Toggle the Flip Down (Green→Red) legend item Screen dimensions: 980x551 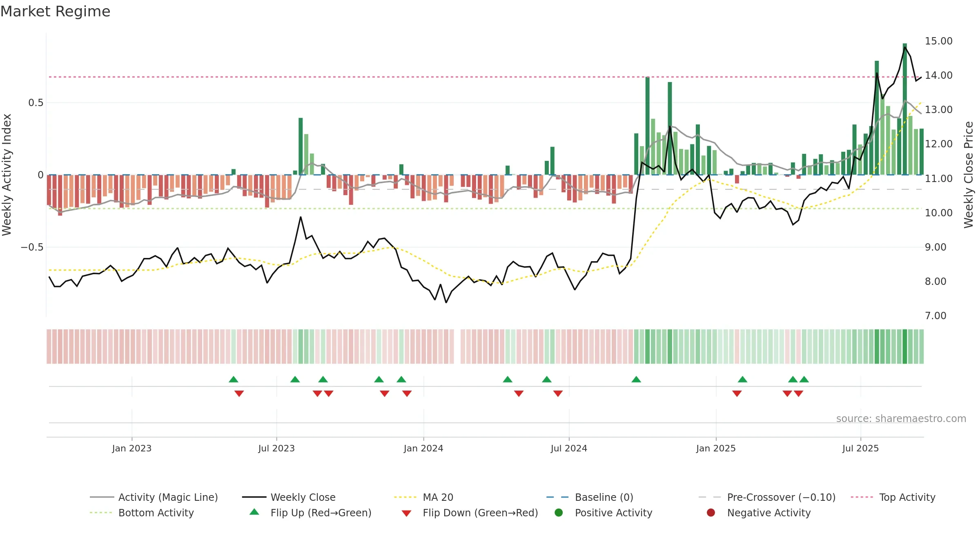pyautogui.click(x=470, y=513)
